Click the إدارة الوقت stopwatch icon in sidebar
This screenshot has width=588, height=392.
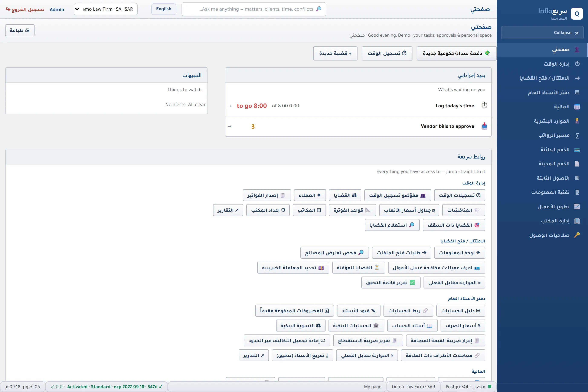577,64
